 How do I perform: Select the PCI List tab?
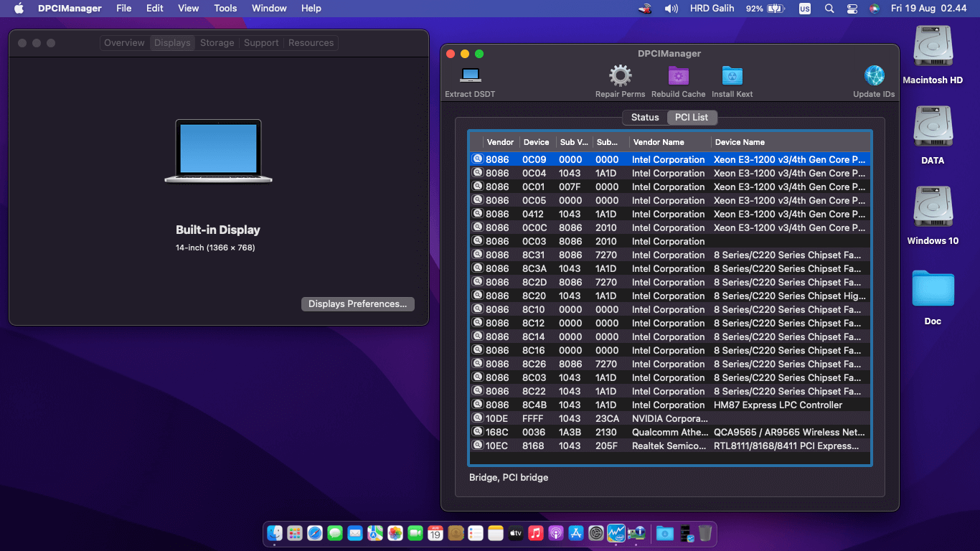692,117
